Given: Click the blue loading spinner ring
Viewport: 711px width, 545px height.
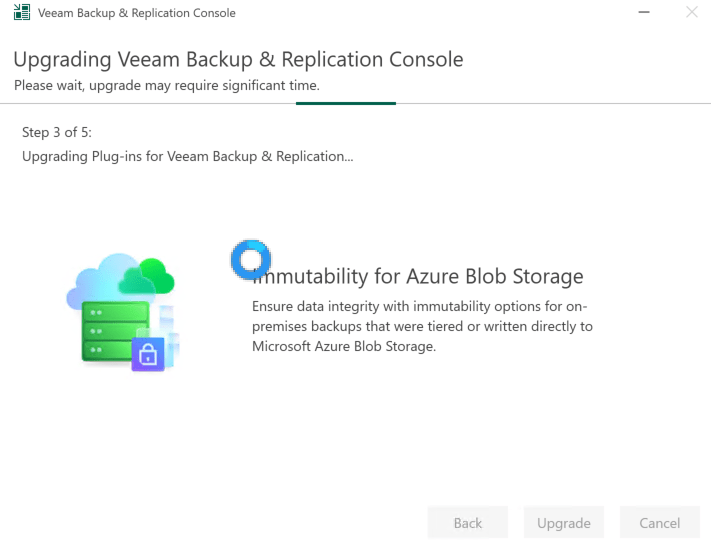Looking at the screenshot, I should 250,260.
